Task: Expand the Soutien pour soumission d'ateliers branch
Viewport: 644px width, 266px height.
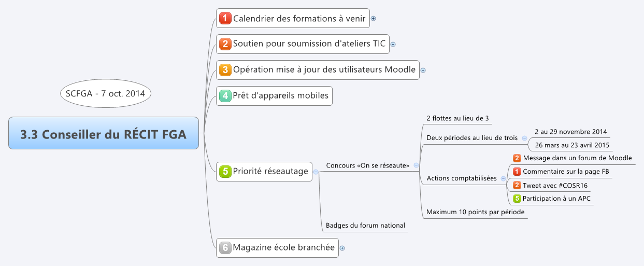Action: pyautogui.click(x=393, y=45)
